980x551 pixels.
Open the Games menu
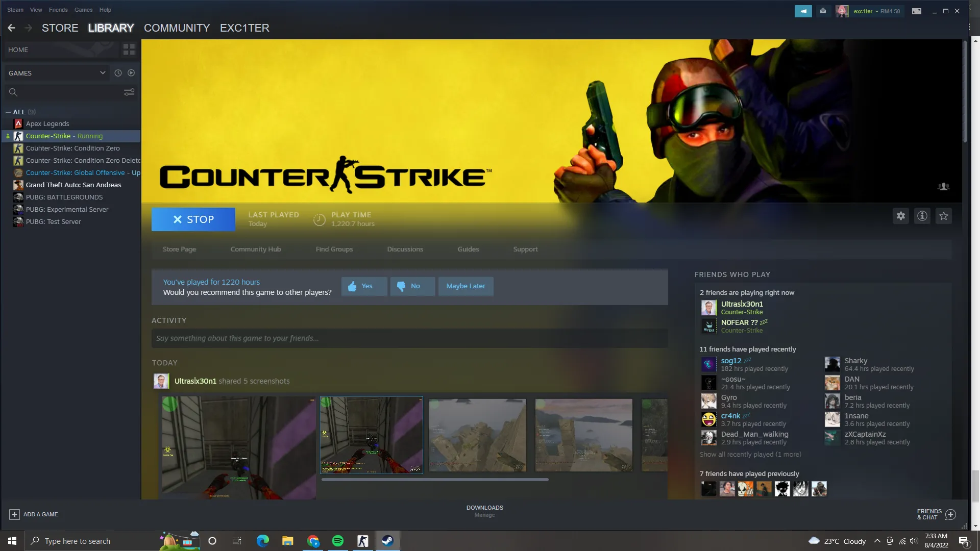point(84,10)
